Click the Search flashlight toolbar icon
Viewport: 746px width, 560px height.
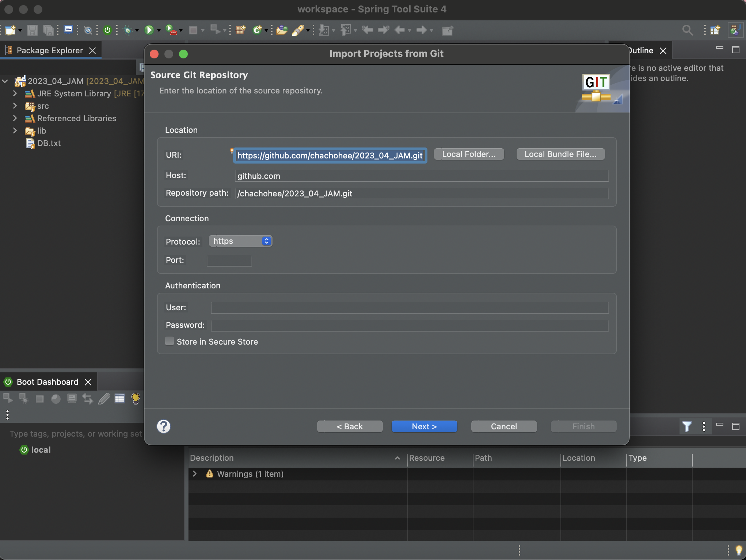298,30
